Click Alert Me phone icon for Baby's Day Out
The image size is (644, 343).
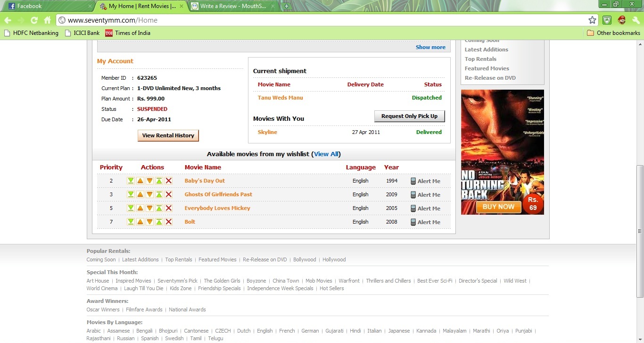[413, 181]
